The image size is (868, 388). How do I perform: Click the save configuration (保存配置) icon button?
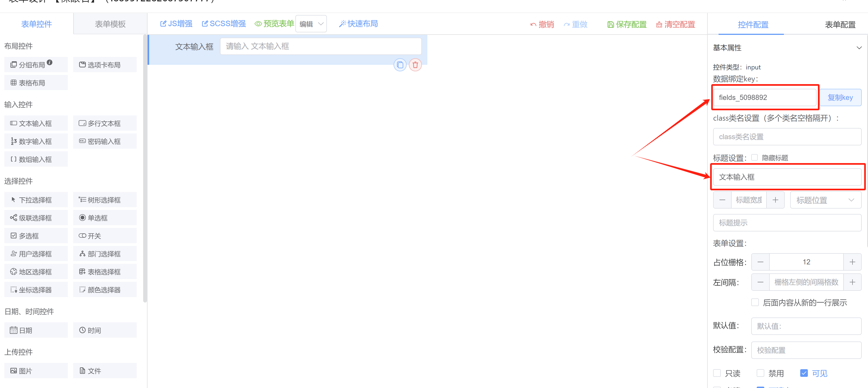pyautogui.click(x=627, y=24)
